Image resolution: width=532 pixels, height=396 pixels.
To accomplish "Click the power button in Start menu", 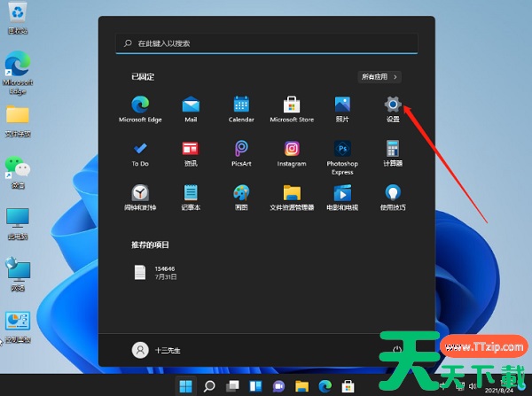I will tap(397, 350).
